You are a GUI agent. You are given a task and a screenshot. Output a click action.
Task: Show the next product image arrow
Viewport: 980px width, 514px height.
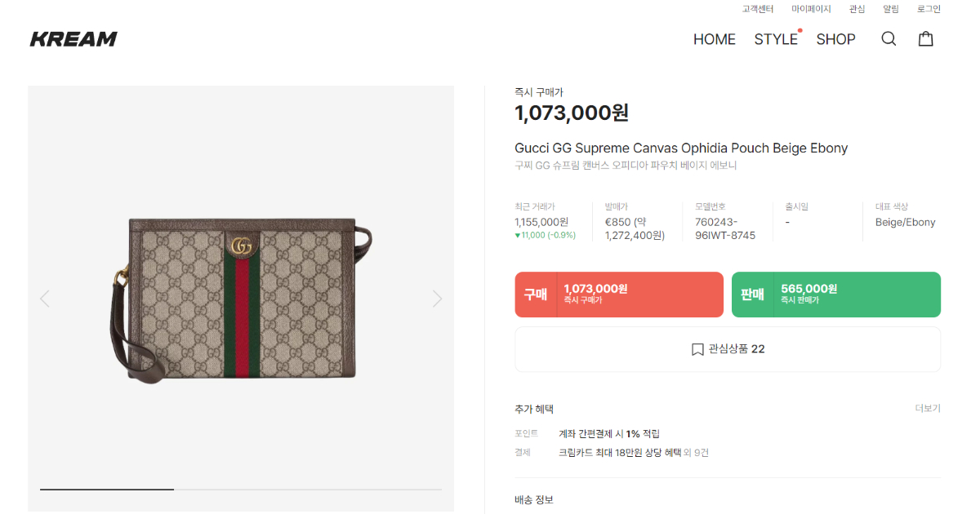tap(437, 299)
